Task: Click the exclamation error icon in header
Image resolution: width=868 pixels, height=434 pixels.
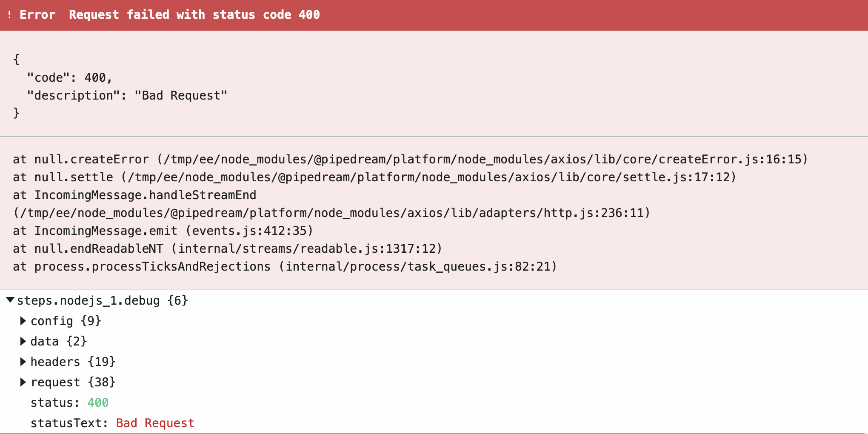Action: coord(9,15)
